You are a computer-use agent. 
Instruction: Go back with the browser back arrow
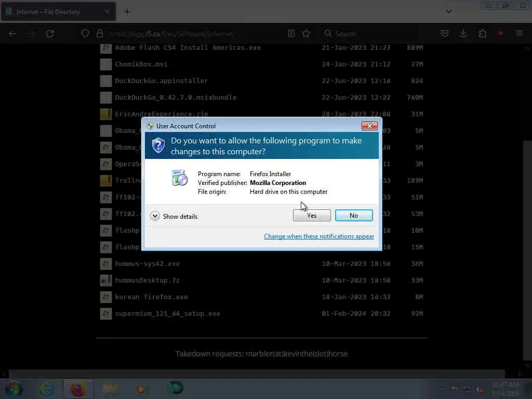tap(12, 33)
